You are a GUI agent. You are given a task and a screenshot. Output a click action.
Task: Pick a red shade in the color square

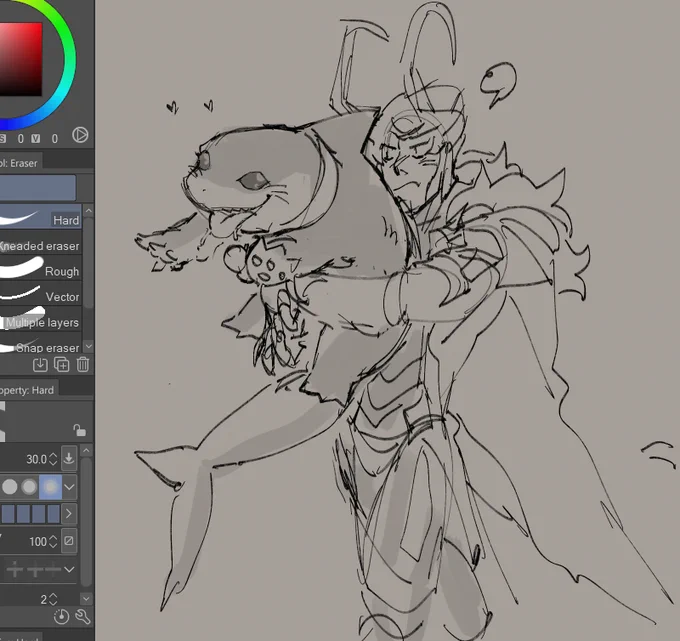[x=21, y=60]
